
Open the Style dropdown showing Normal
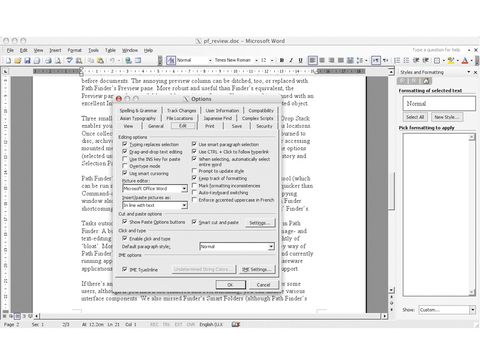pos(210,60)
